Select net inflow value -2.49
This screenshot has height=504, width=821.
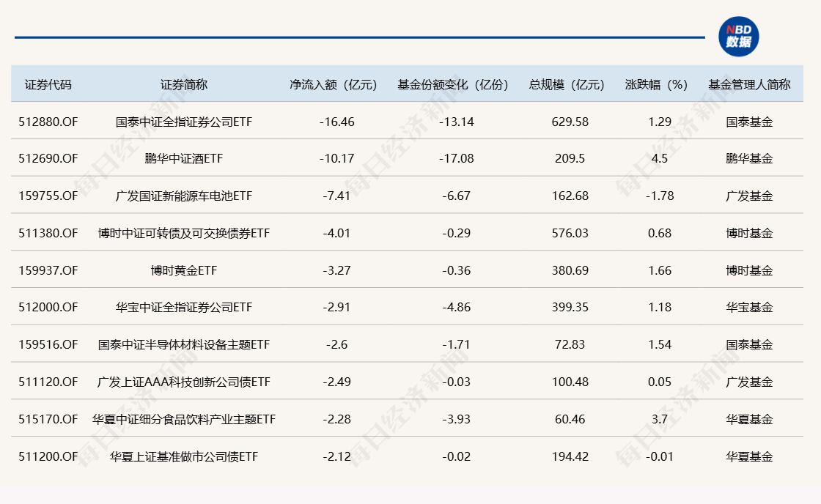pyautogui.click(x=336, y=382)
